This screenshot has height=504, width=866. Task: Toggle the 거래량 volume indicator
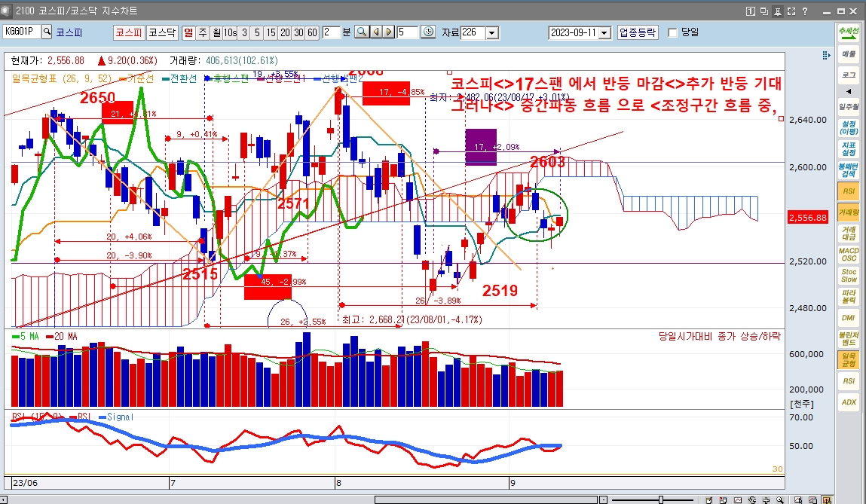[x=849, y=212]
